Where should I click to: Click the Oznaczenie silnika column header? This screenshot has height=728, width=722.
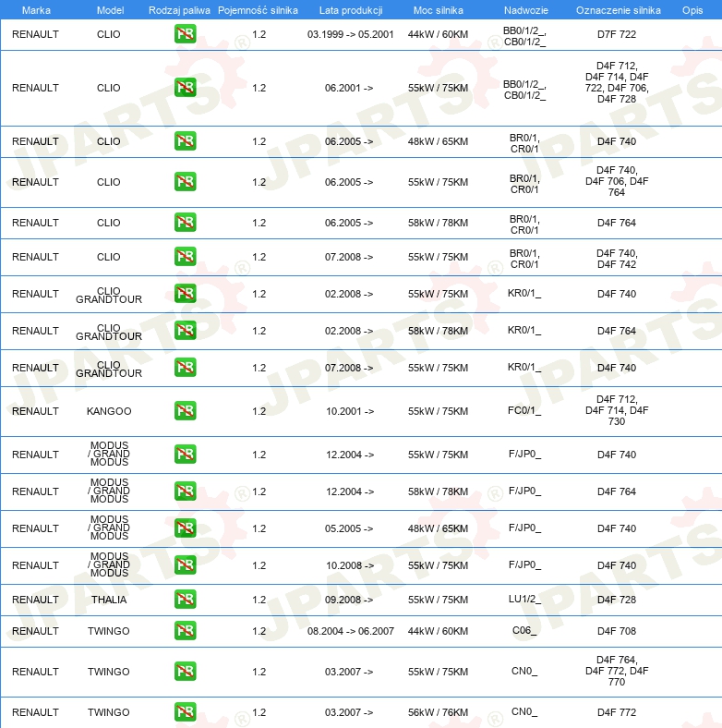point(618,10)
